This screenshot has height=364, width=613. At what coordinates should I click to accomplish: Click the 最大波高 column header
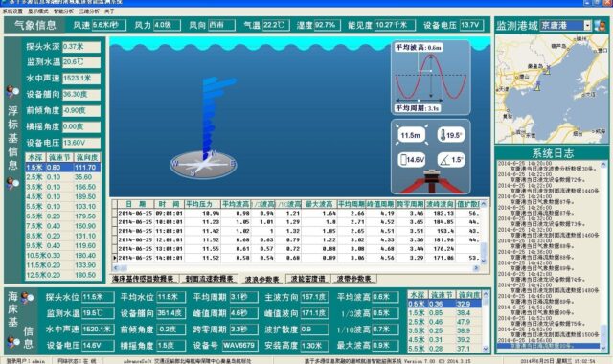[319, 204]
